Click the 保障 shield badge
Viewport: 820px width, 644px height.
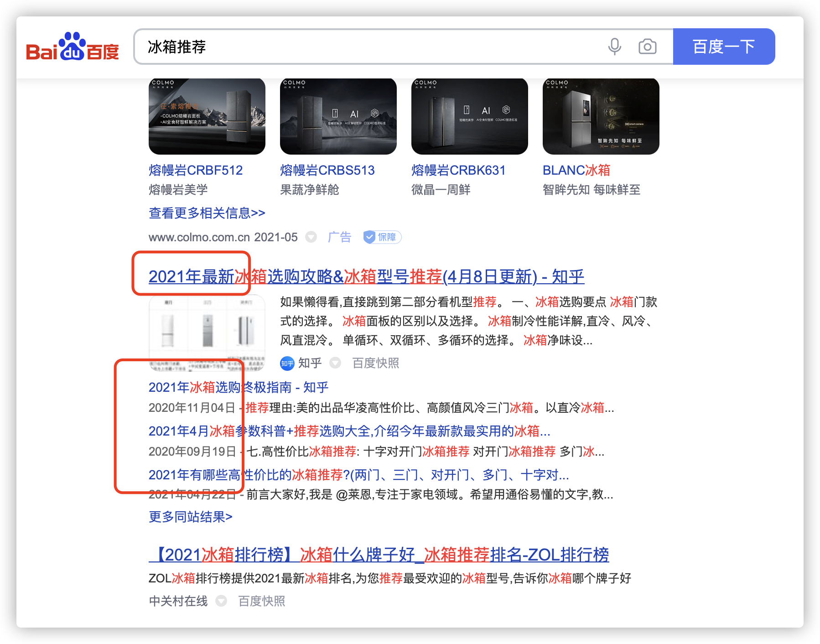382,237
